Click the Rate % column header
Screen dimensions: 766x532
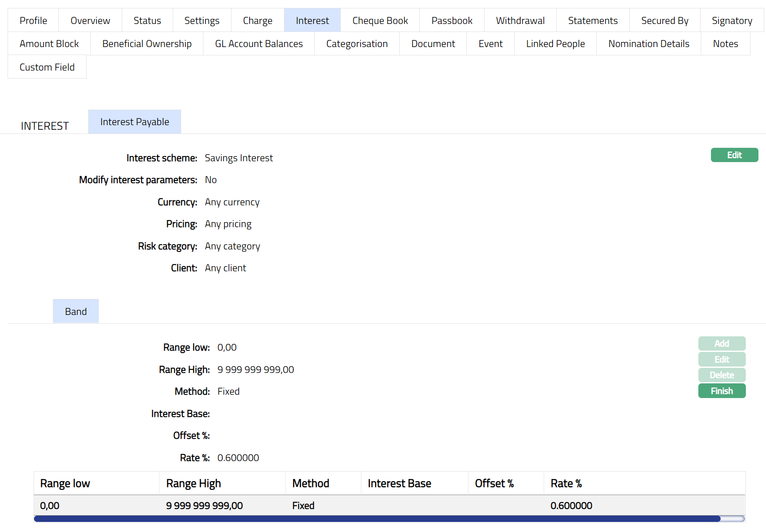tap(566, 483)
